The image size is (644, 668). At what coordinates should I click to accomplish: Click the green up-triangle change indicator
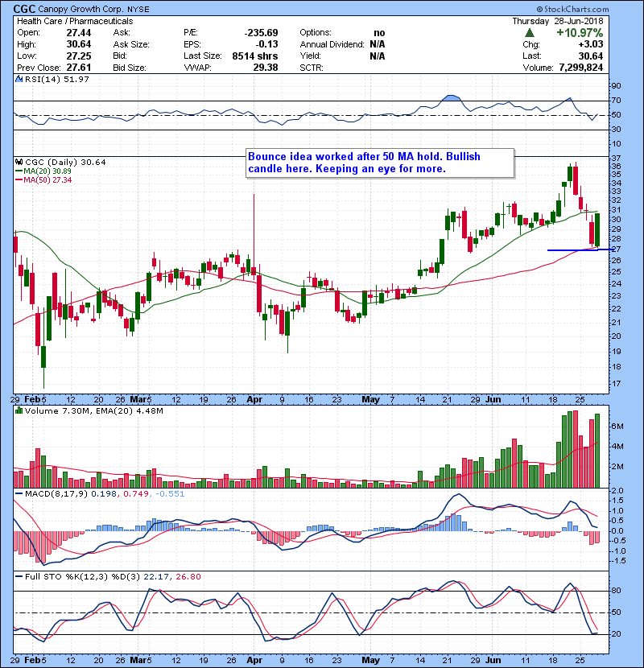pos(530,33)
